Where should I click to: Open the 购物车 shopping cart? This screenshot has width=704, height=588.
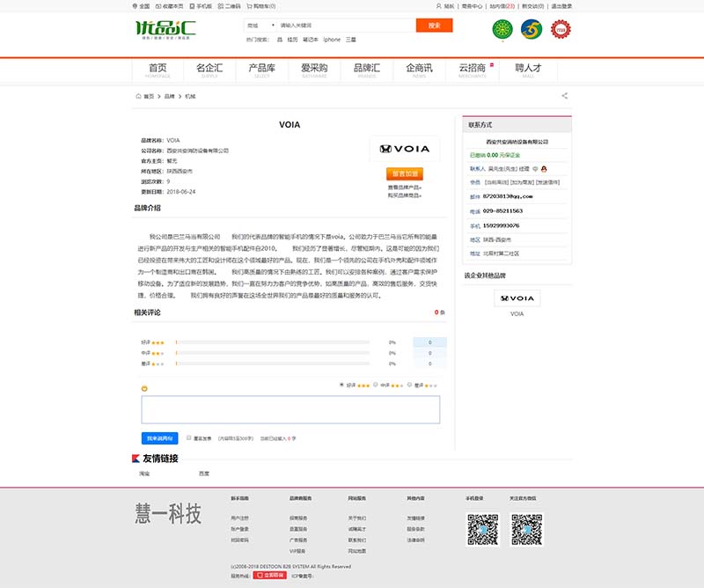tap(261, 6)
